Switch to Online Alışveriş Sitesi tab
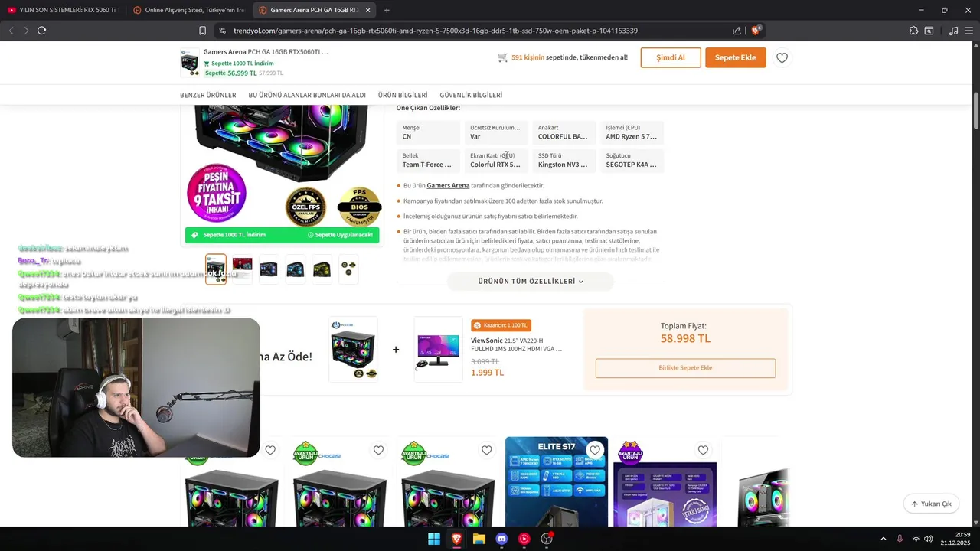980x551 pixels. click(188, 10)
